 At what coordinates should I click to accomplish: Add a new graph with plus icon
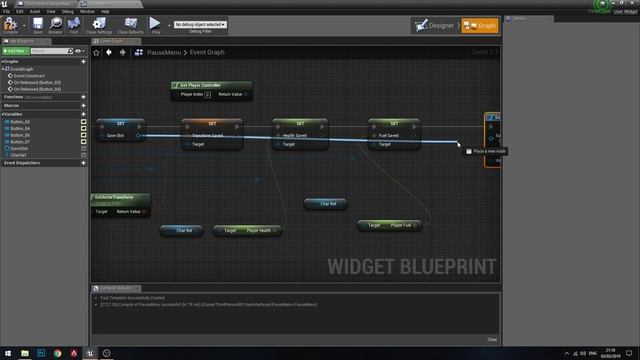pos(83,62)
